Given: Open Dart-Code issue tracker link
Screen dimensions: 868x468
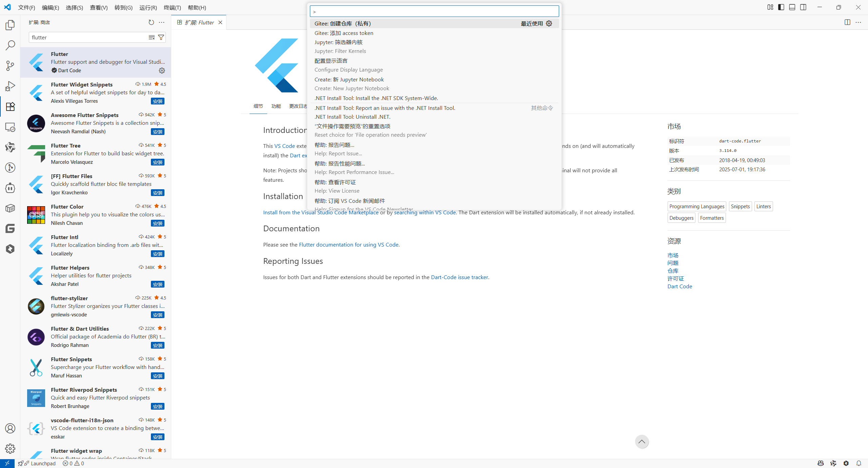Looking at the screenshot, I should tap(459, 277).
